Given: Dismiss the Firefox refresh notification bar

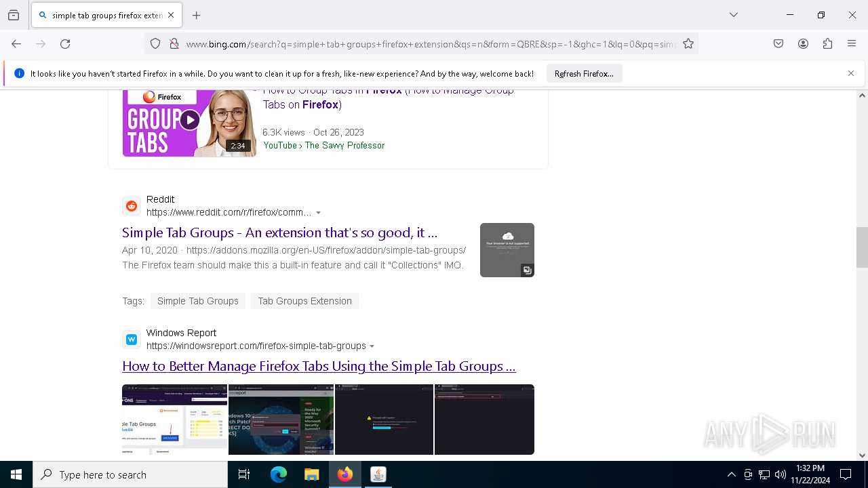Looking at the screenshot, I should (851, 73).
